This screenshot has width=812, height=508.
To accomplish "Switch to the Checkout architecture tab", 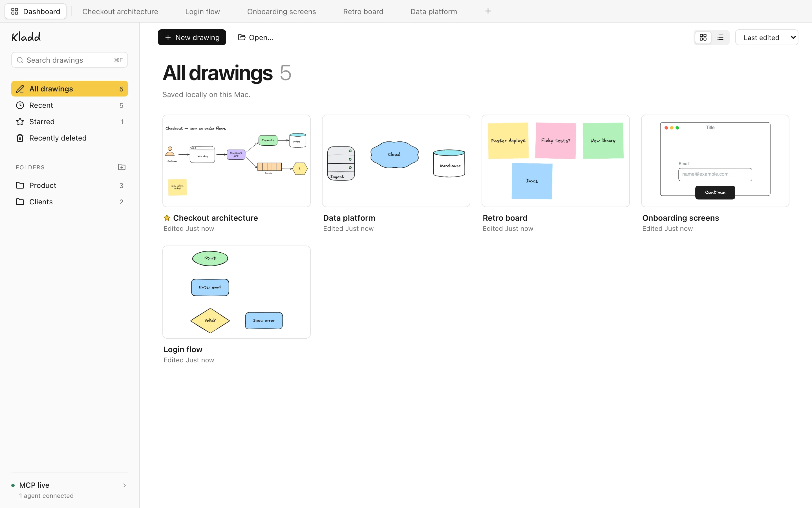I will click(x=120, y=11).
